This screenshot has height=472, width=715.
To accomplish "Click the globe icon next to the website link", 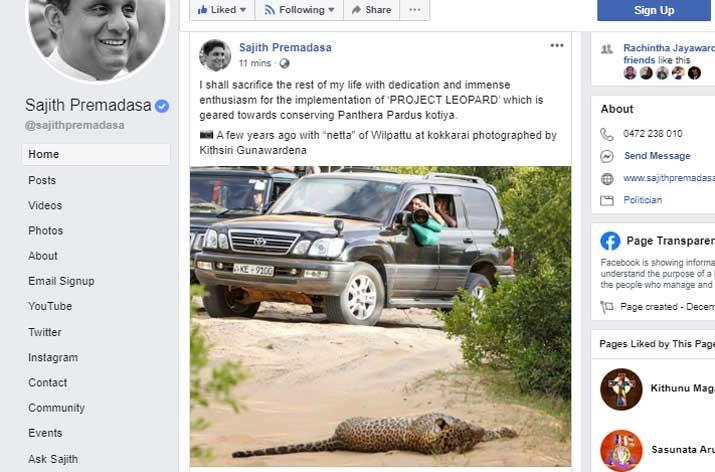I will click(x=607, y=178).
